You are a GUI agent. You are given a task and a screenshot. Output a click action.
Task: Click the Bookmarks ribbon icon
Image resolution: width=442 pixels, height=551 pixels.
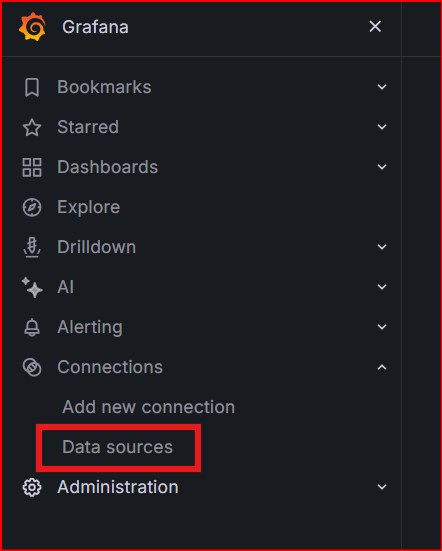coord(32,87)
